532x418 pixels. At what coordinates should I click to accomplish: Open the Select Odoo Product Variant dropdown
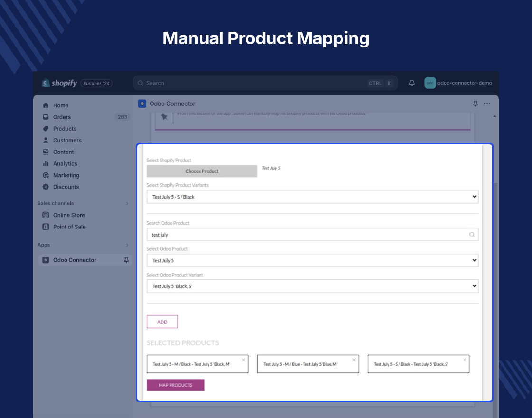click(x=313, y=286)
